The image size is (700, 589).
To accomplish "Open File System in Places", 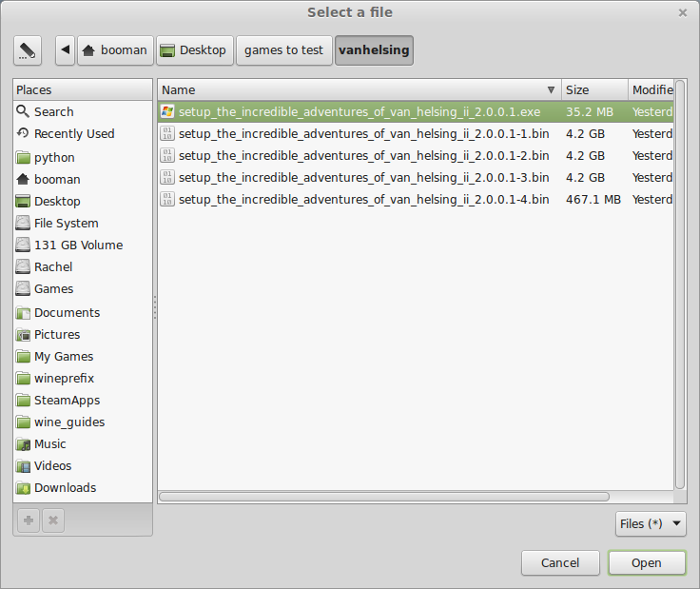I will pyautogui.click(x=82, y=223).
